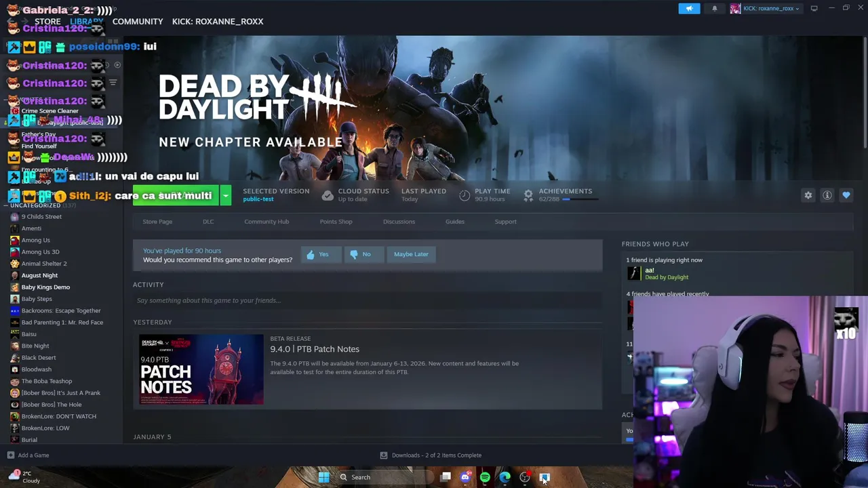Click the achievements gear icon
Viewport: 868px width, 488px height.
click(528, 195)
